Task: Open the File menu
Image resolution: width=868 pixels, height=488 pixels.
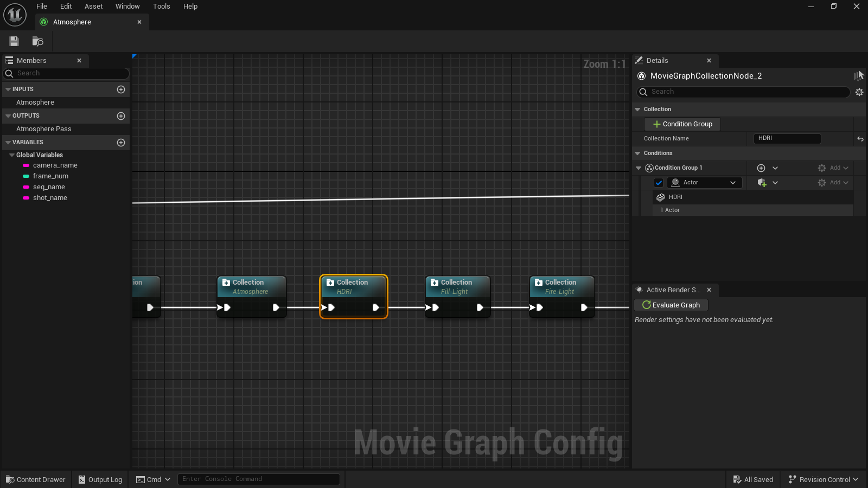Action: pyautogui.click(x=42, y=7)
